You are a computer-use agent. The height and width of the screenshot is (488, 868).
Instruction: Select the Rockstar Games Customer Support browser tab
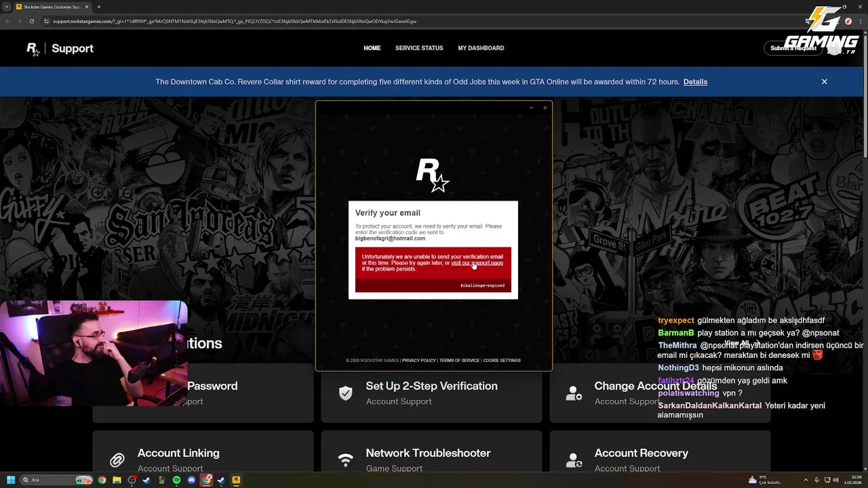52,7
